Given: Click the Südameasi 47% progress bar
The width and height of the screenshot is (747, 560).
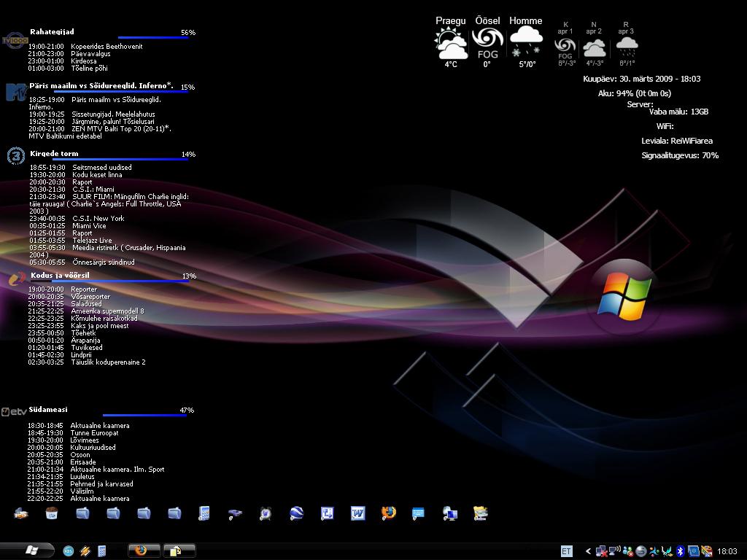Looking at the screenshot, I should pyautogui.click(x=144, y=415).
